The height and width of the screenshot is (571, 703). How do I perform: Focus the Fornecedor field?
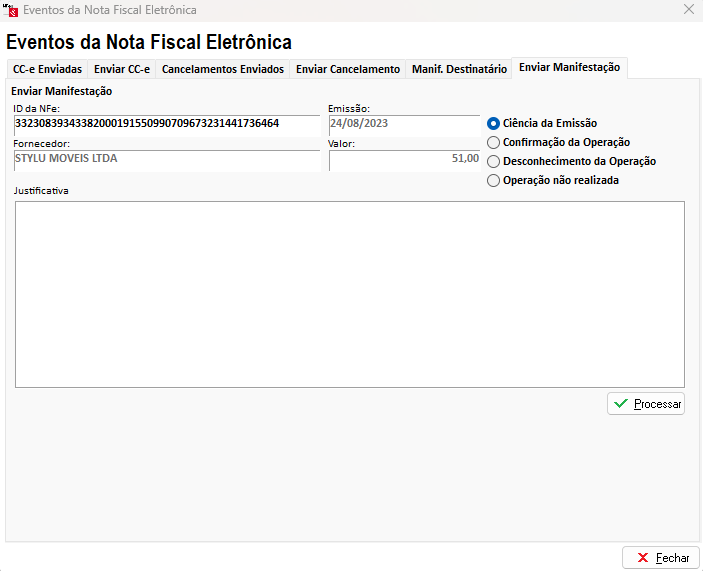pyautogui.click(x=166, y=159)
